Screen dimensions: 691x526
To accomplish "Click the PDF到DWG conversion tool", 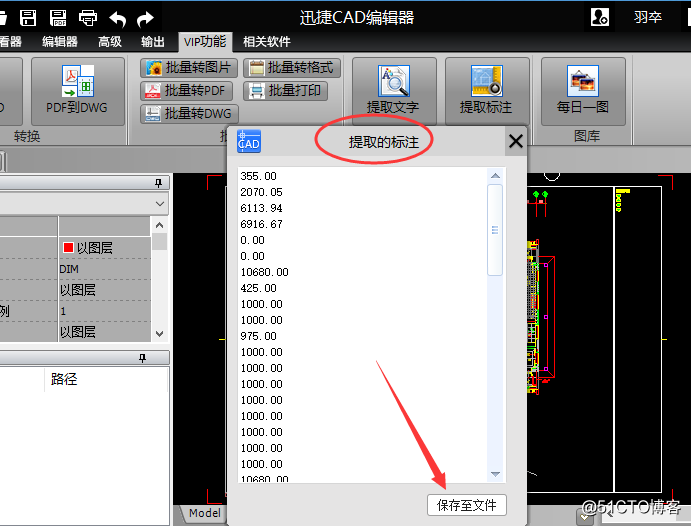I will click(78, 91).
